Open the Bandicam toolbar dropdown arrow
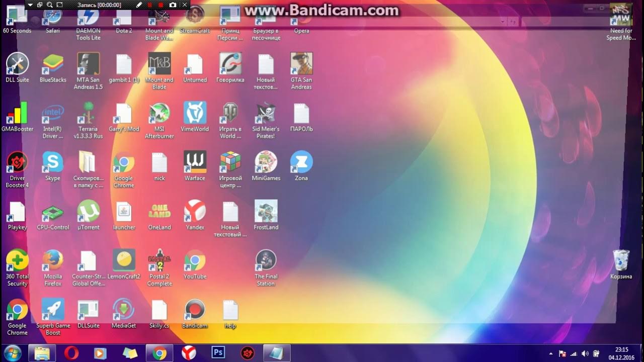 30,5
